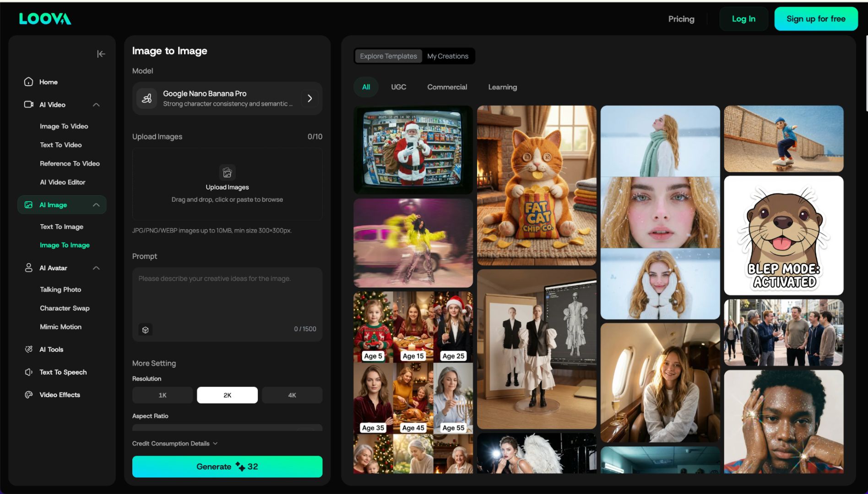
Task: Click the Home icon in sidebar
Action: [28, 82]
